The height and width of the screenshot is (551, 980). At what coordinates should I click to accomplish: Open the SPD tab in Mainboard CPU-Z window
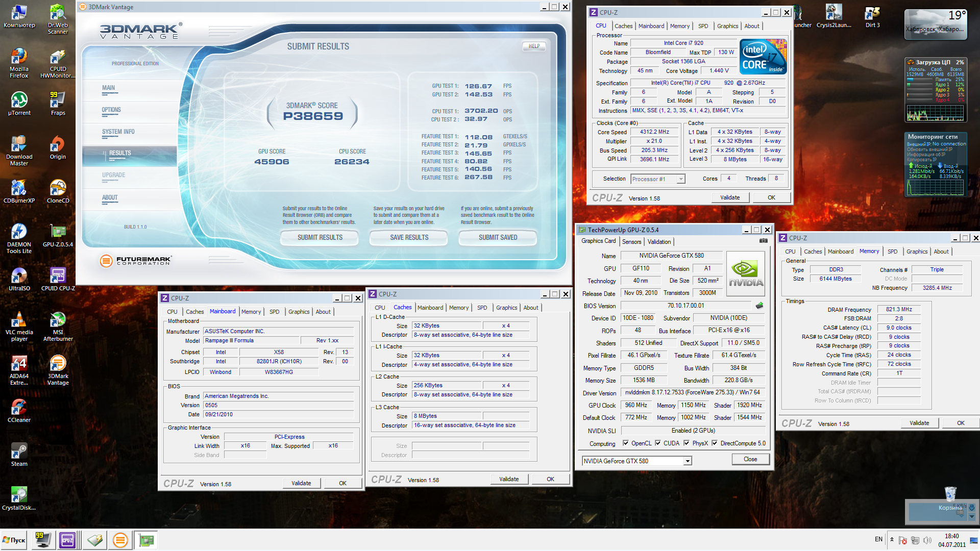coord(274,312)
